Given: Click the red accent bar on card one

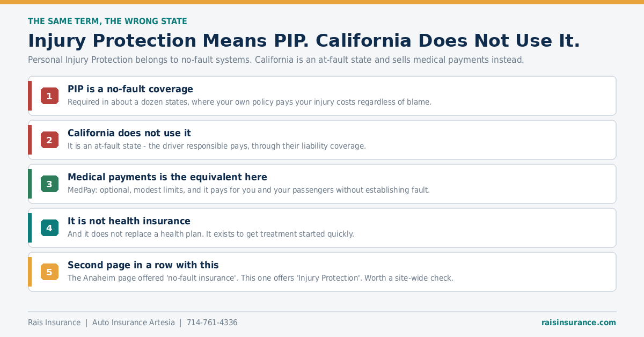Looking at the screenshot, I should 30,96.
